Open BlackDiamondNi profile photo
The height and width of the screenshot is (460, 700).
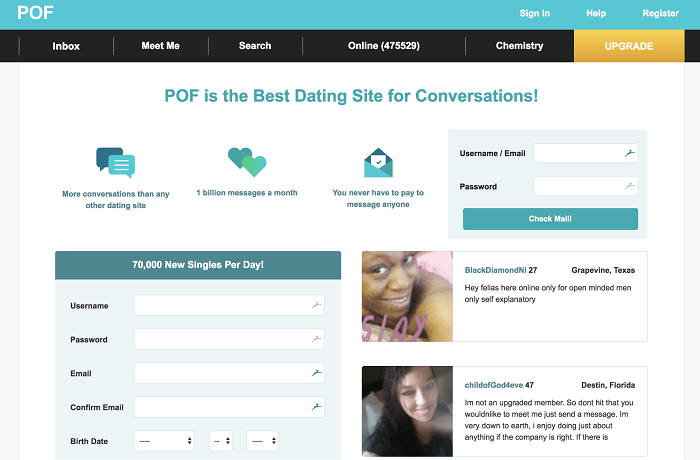pos(407,297)
